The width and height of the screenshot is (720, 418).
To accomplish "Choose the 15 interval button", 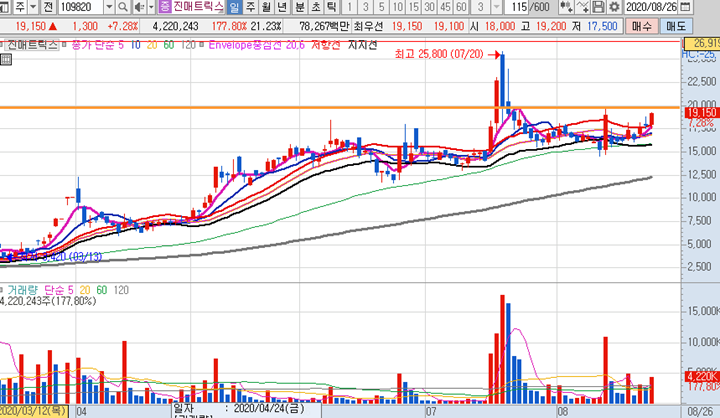I will pyautogui.click(x=414, y=7).
